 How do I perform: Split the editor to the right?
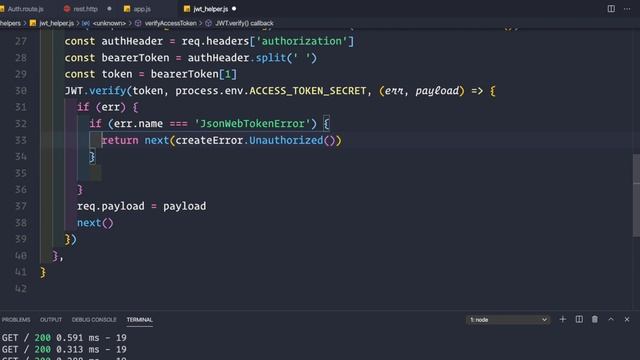pos(611,9)
